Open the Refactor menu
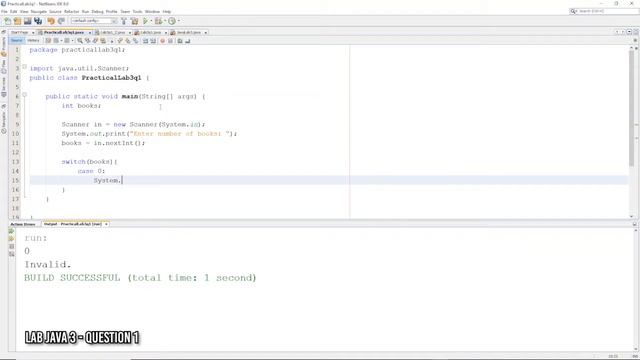This screenshot has height=360, width=640. [x=71, y=11]
